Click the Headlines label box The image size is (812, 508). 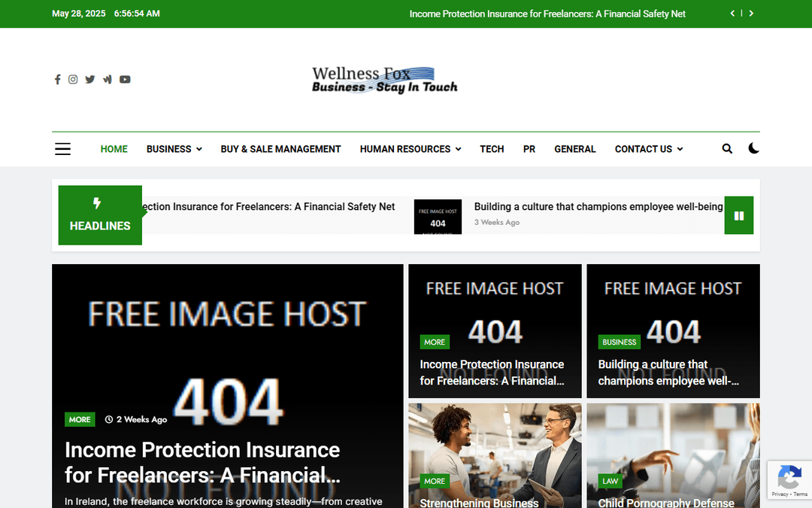[100, 215]
